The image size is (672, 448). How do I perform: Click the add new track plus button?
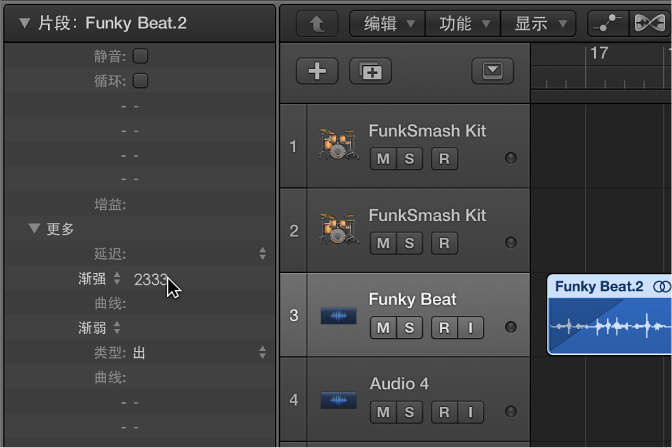coord(318,71)
